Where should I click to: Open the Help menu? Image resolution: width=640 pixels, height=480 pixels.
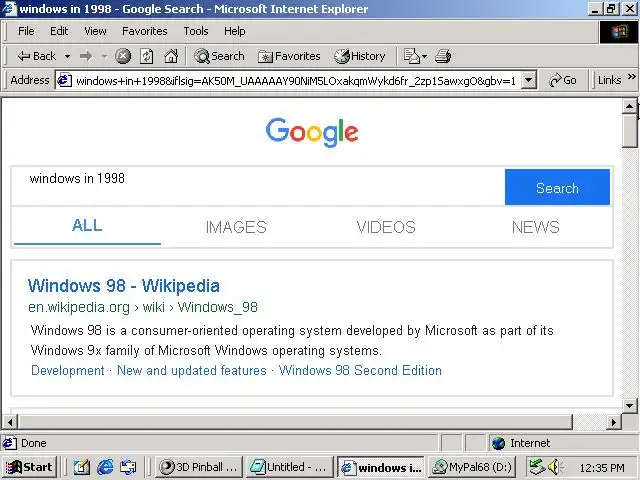[x=235, y=31]
